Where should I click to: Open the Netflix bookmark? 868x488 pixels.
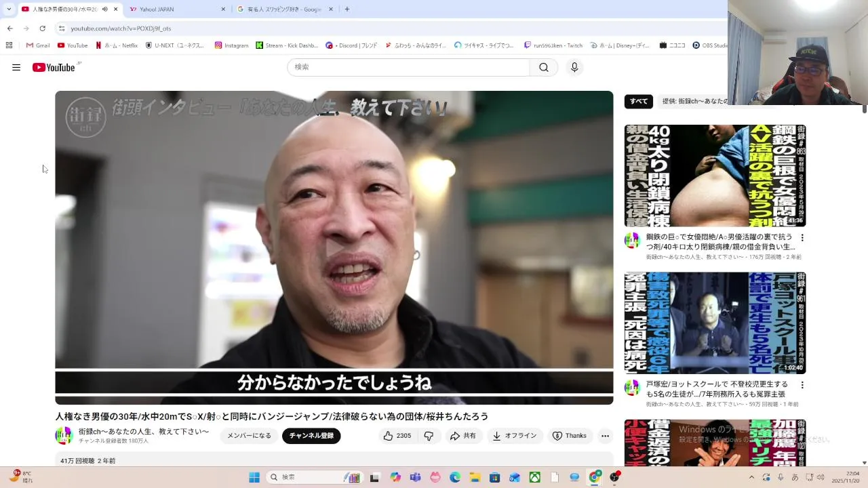117,45
